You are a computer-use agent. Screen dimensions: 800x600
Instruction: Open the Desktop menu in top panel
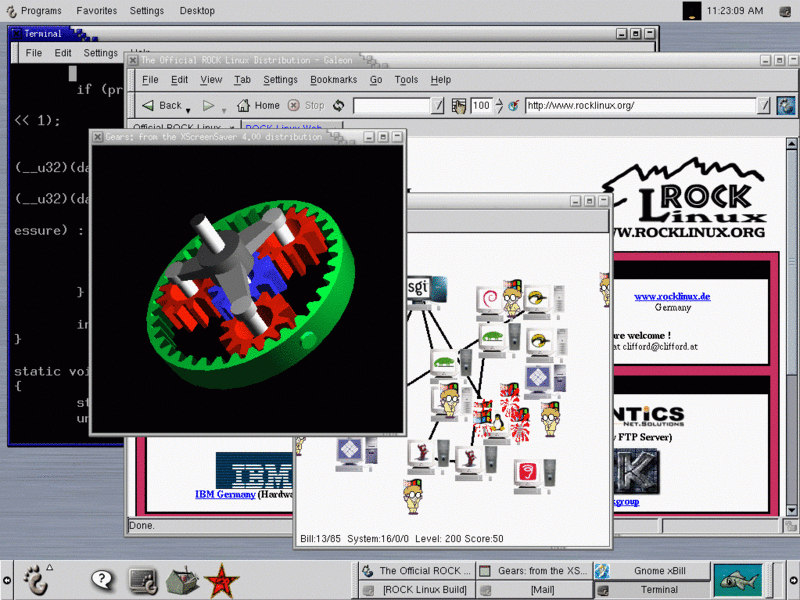(x=197, y=11)
